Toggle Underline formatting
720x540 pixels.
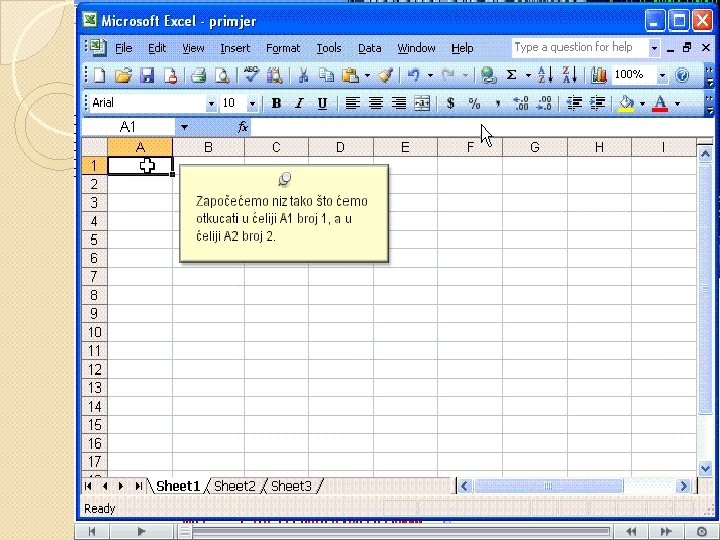coord(322,104)
